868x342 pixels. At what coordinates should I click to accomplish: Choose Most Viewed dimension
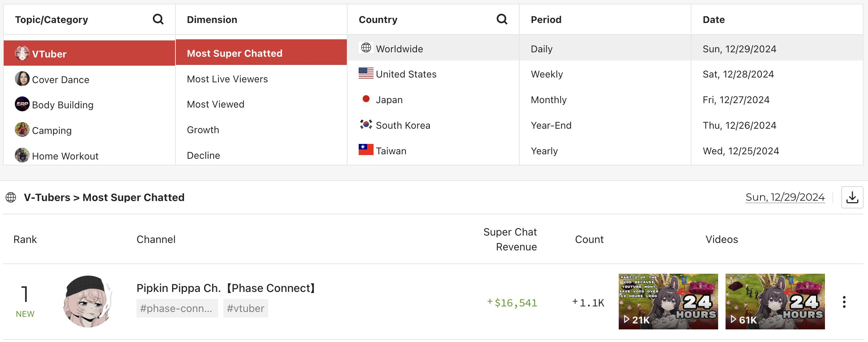coord(261,104)
